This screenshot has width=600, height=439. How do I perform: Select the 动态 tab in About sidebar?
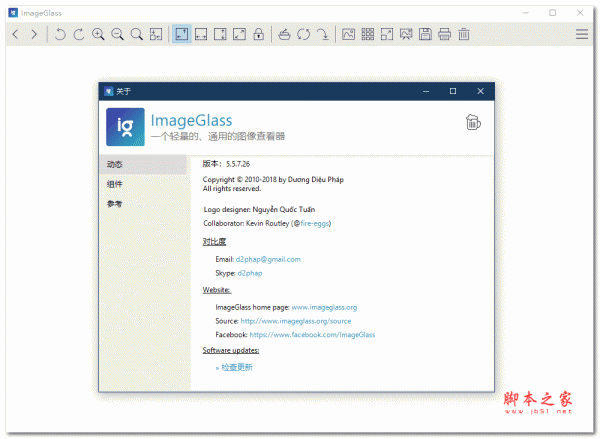(x=142, y=165)
